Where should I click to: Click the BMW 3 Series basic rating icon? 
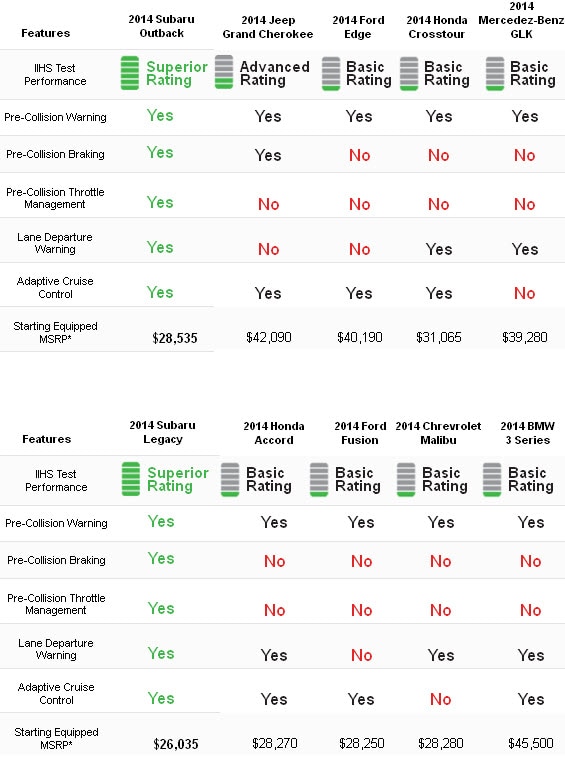492,479
